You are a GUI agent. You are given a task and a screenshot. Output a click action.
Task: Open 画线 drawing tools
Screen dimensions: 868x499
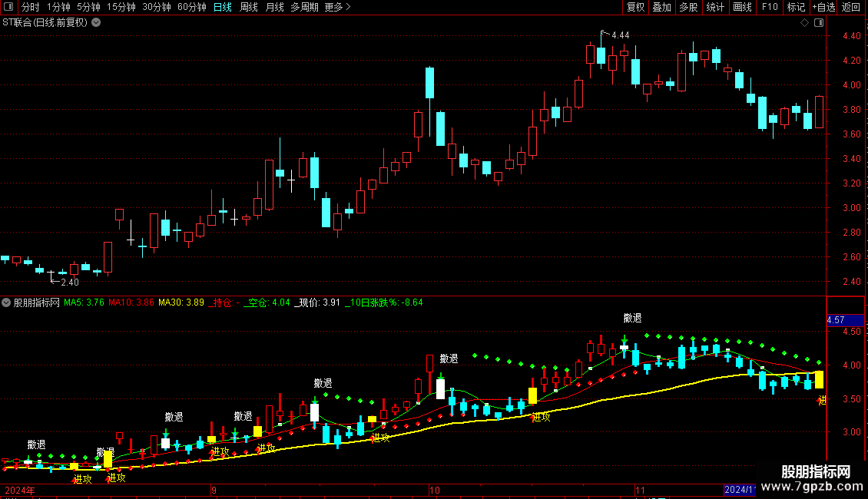tap(742, 7)
